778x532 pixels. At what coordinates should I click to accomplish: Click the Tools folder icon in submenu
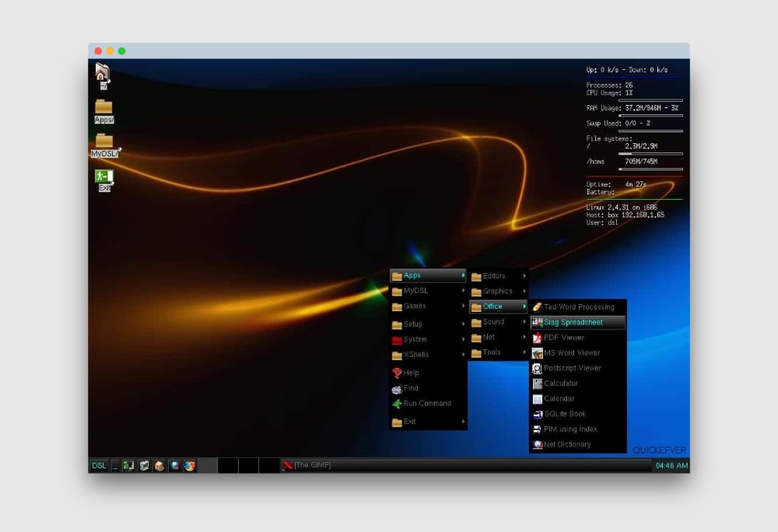pos(476,352)
